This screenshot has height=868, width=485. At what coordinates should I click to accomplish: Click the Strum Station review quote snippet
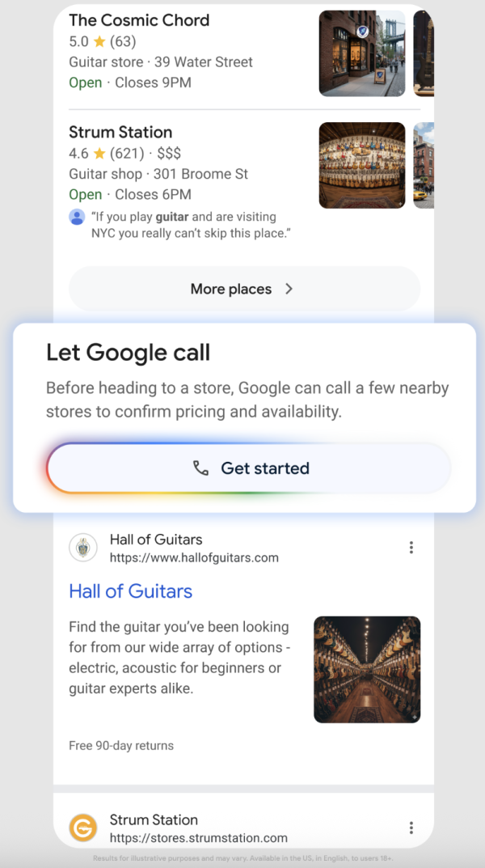pyautogui.click(x=190, y=225)
